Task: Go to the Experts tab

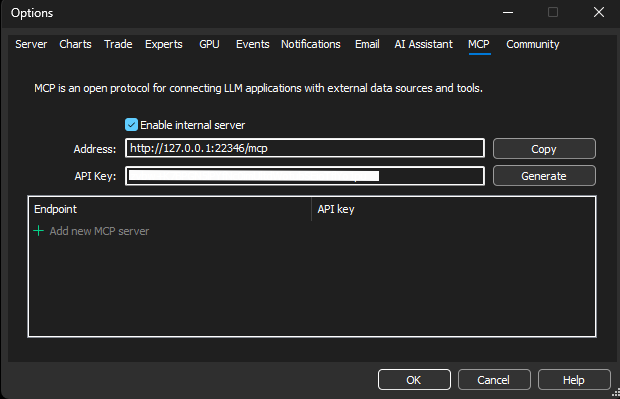Action: point(164,44)
